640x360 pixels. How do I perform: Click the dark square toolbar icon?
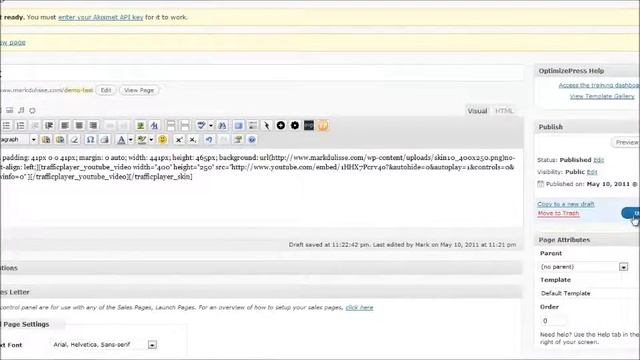309,125
